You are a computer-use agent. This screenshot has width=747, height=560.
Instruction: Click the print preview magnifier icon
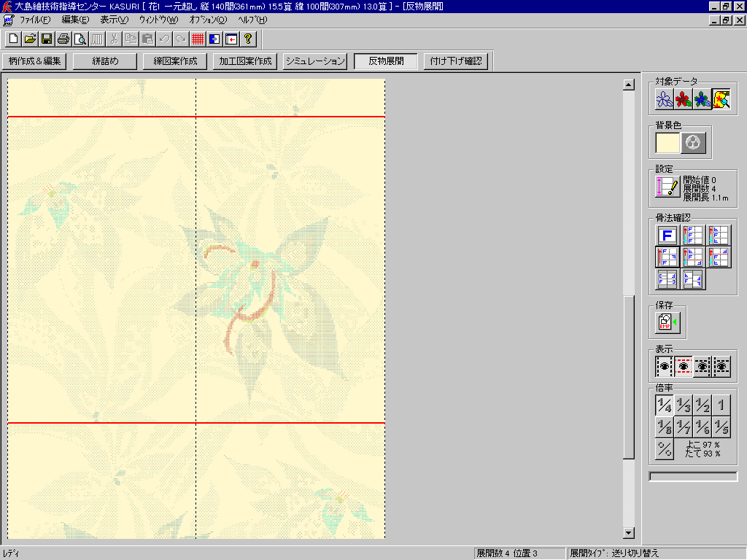pyautogui.click(x=80, y=39)
